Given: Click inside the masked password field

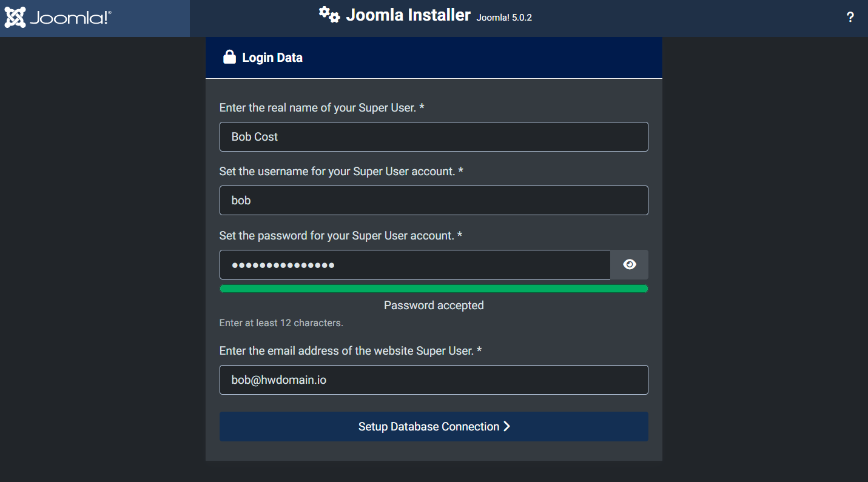Looking at the screenshot, I should [x=415, y=264].
